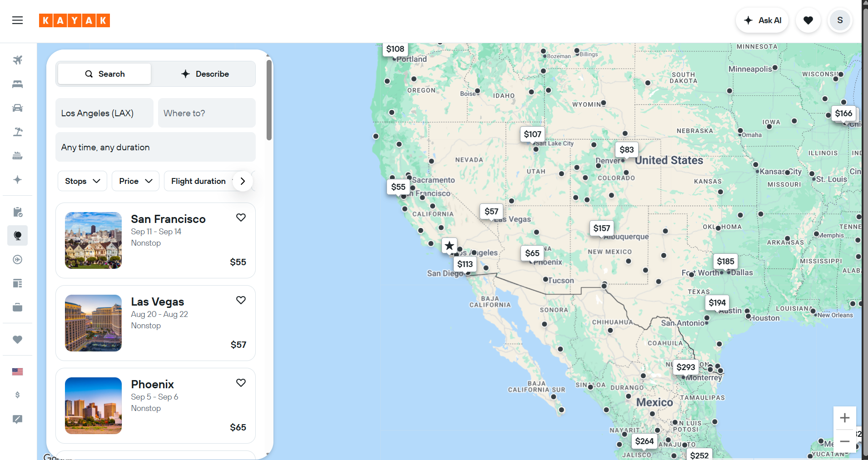Select the $293 Monterrey map price
The width and height of the screenshot is (868, 460).
pyautogui.click(x=685, y=367)
